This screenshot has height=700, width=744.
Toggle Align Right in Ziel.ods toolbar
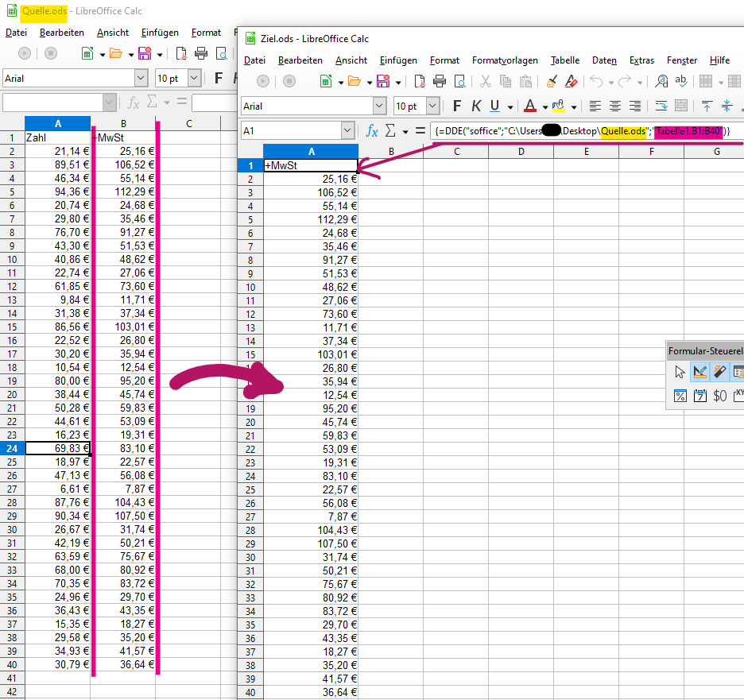coord(635,106)
